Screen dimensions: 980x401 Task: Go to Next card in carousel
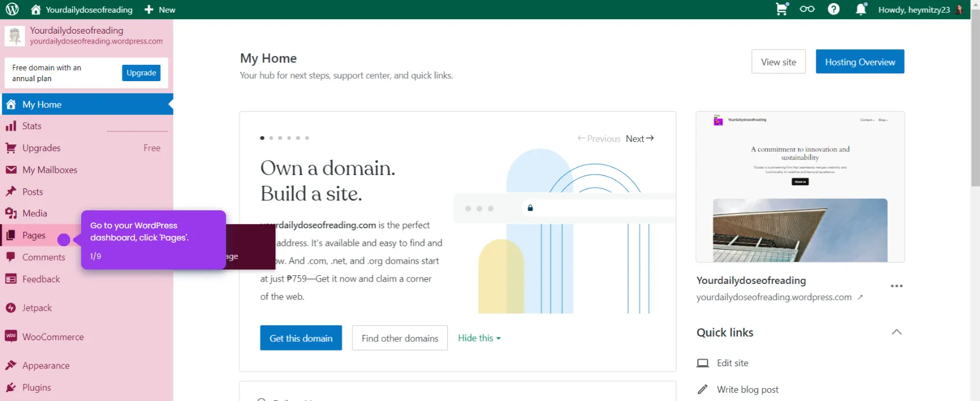coord(640,138)
